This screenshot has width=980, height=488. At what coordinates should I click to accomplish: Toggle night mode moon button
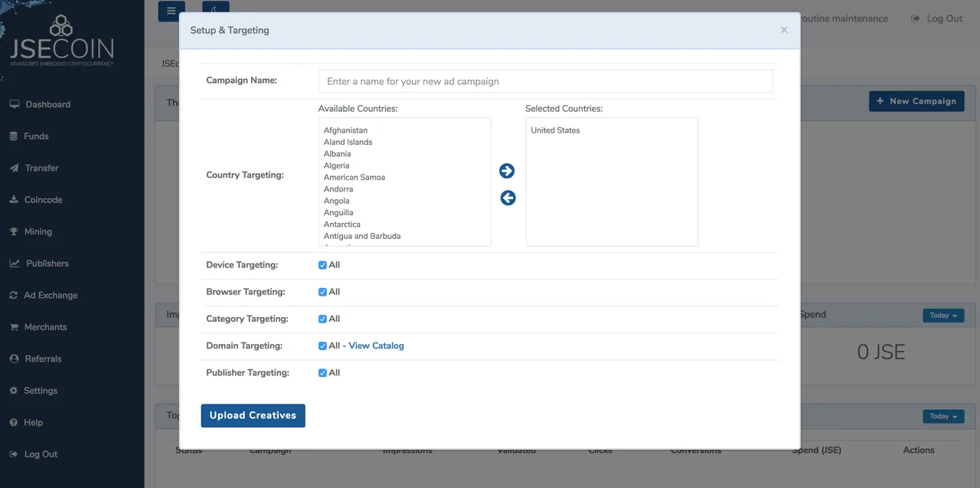[215, 11]
